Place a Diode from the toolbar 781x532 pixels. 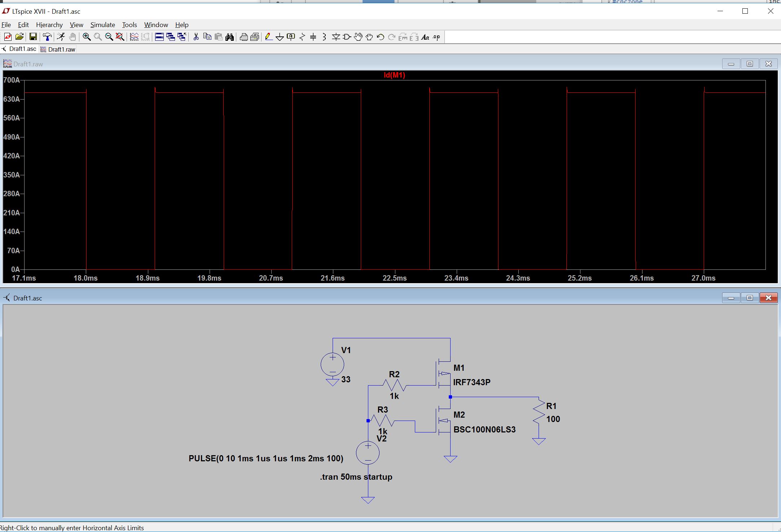pyautogui.click(x=336, y=37)
